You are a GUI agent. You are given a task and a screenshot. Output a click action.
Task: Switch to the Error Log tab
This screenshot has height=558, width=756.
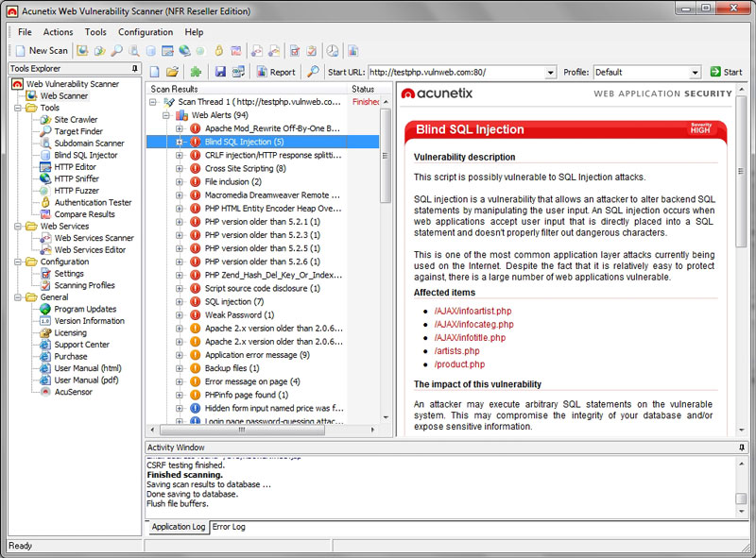pos(228,528)
